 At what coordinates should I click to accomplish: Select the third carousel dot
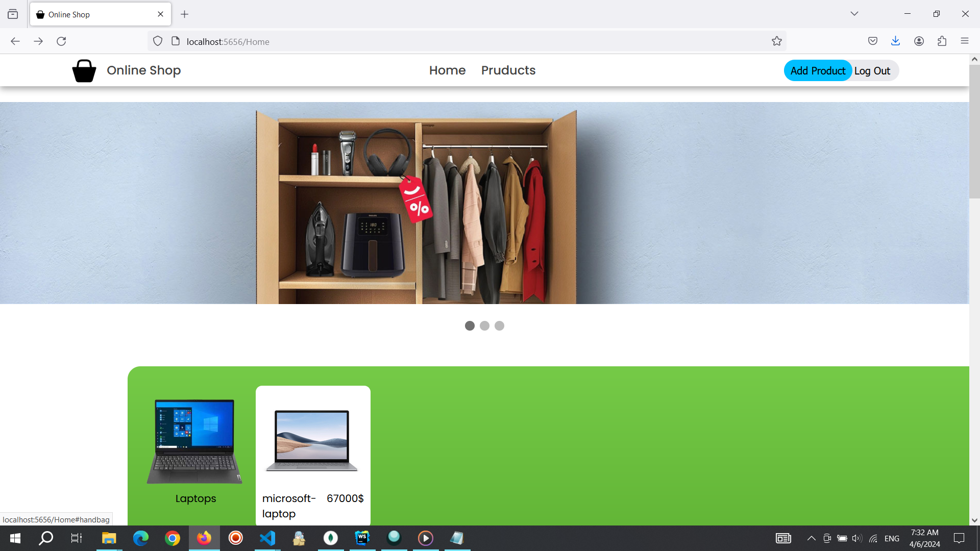[x=499, y=325]
